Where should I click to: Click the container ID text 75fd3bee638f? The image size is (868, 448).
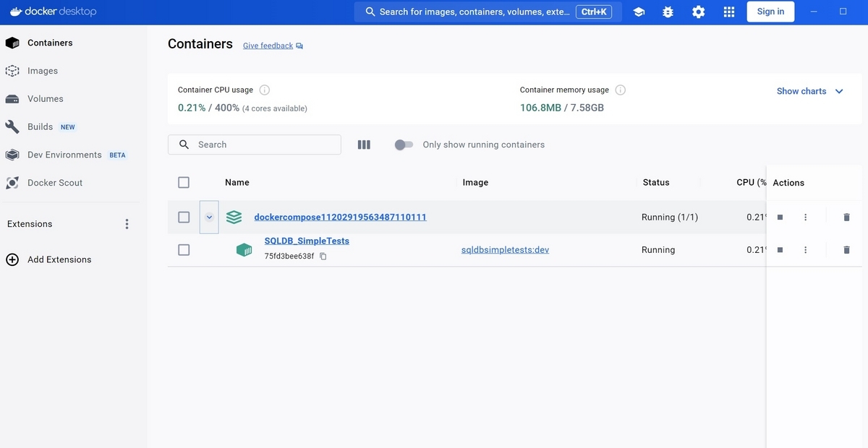click(x=289, y=257)
